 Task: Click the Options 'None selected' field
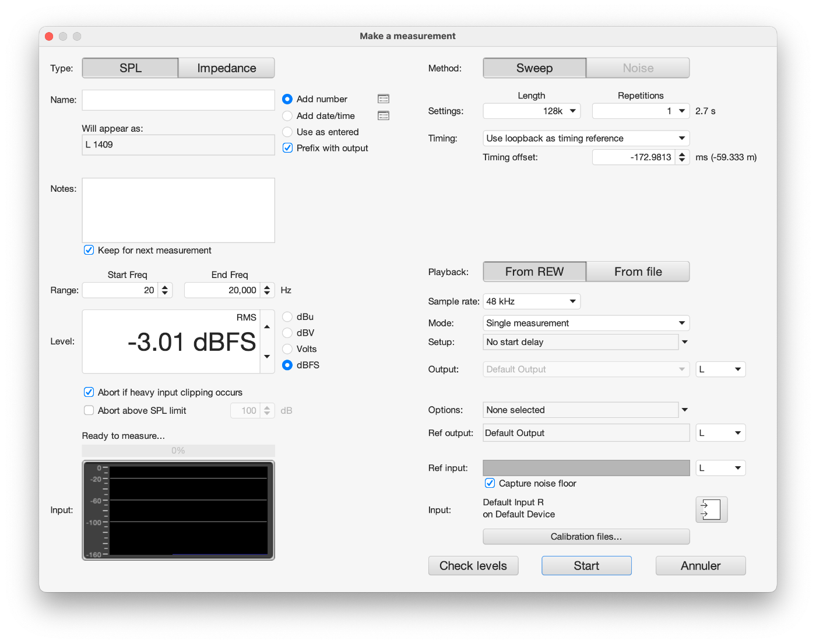coord(581,410)
